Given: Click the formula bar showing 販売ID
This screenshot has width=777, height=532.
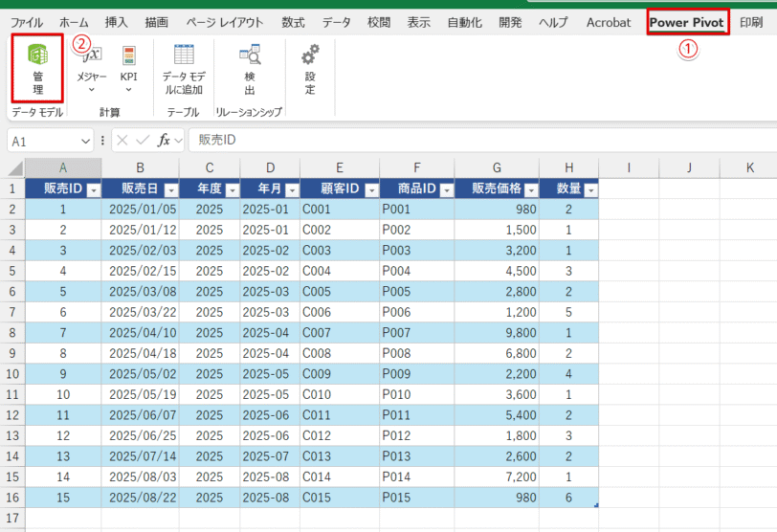Looking at the screenshot, I should (x=482, y=141).
